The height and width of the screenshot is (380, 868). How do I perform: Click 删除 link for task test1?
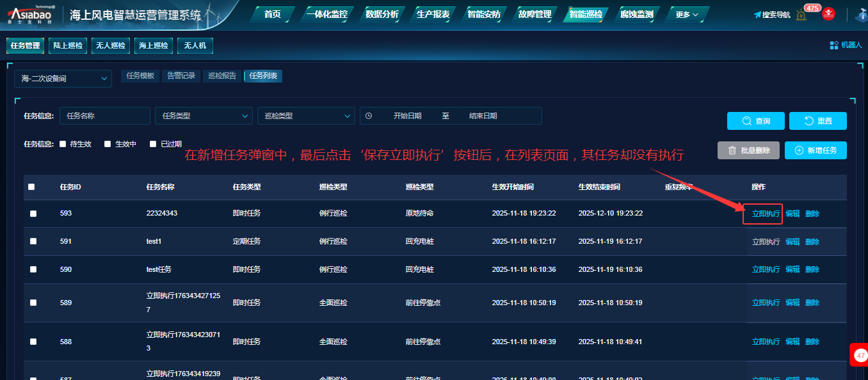812,242
